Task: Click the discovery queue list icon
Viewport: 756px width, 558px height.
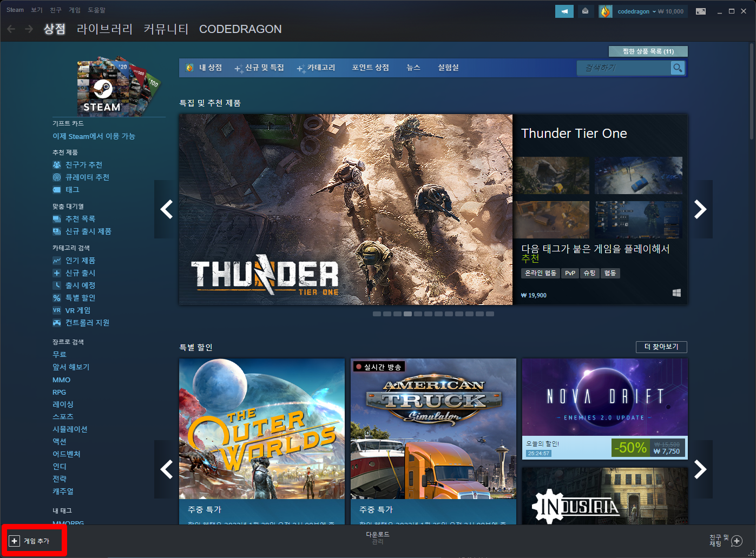Action: pyautogui.click(x=57, y=219)
